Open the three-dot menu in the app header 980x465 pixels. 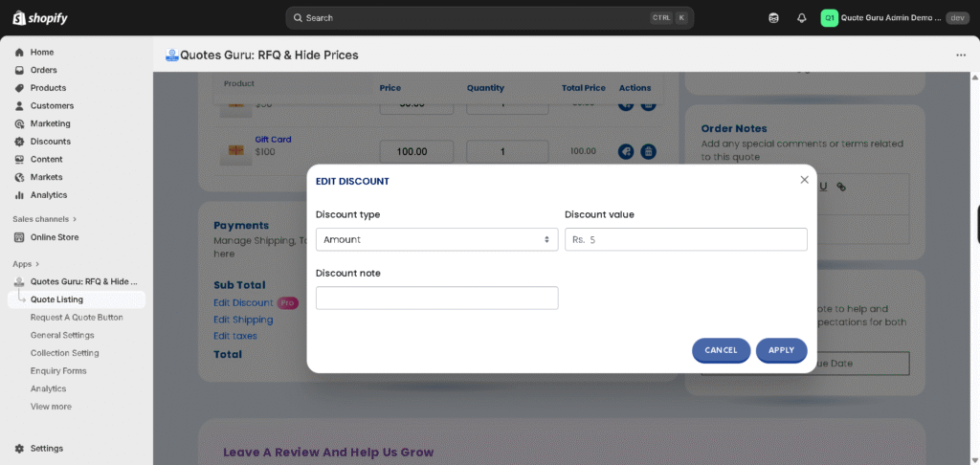click(x=961, y=55)
